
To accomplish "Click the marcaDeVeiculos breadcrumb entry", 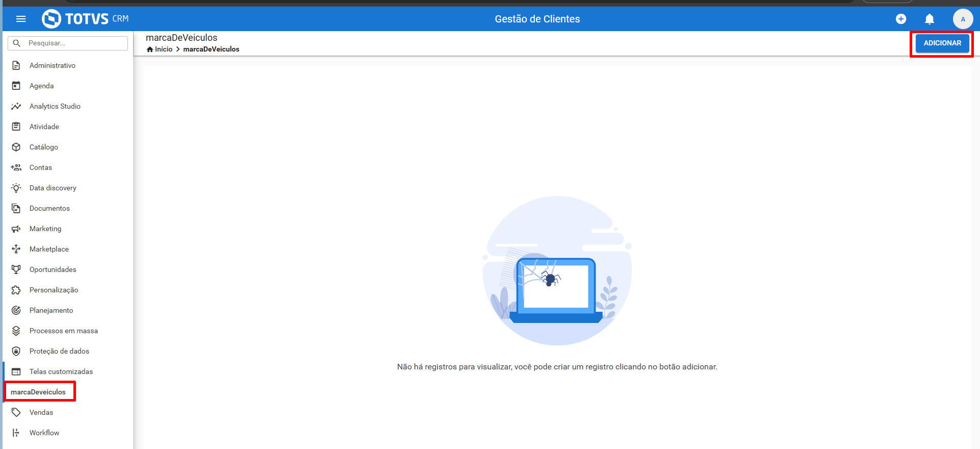I will (x=211, y=49).
